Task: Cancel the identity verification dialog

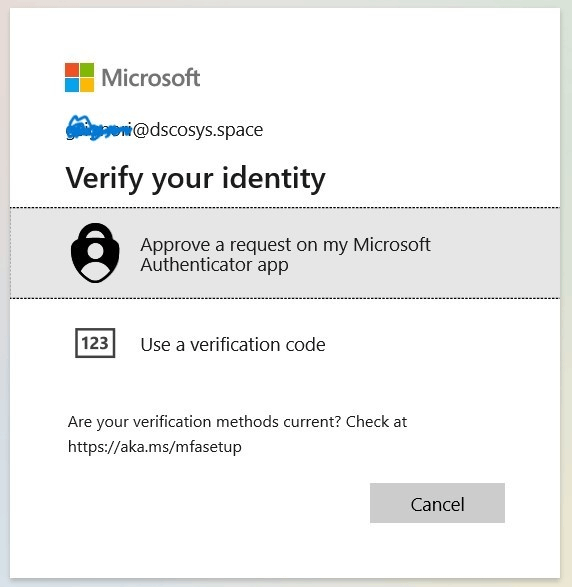Action: pyautogui.click(x=437, y=503)
